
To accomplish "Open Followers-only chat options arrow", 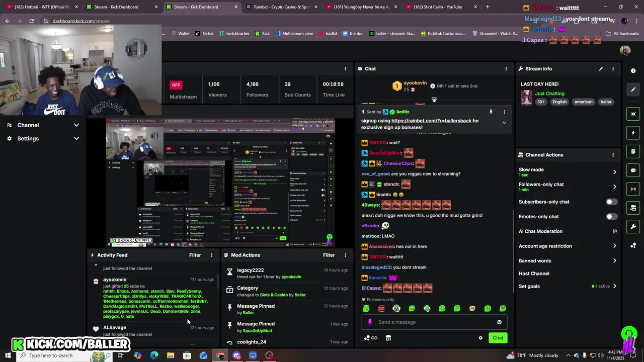I will pos(614,187).
